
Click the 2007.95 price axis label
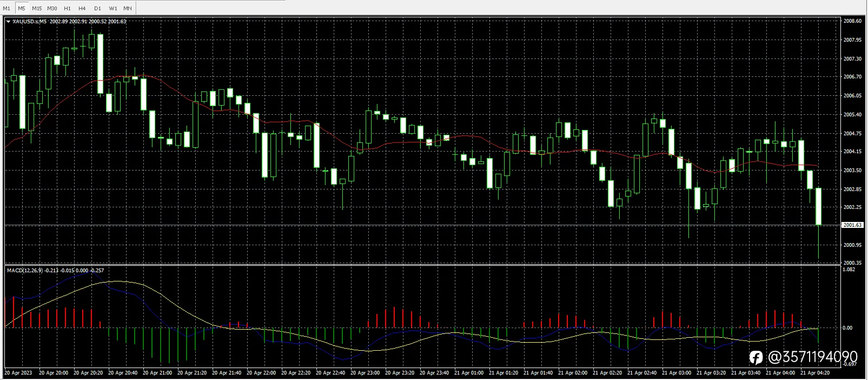pyautogui.click(x=852, y=40)
